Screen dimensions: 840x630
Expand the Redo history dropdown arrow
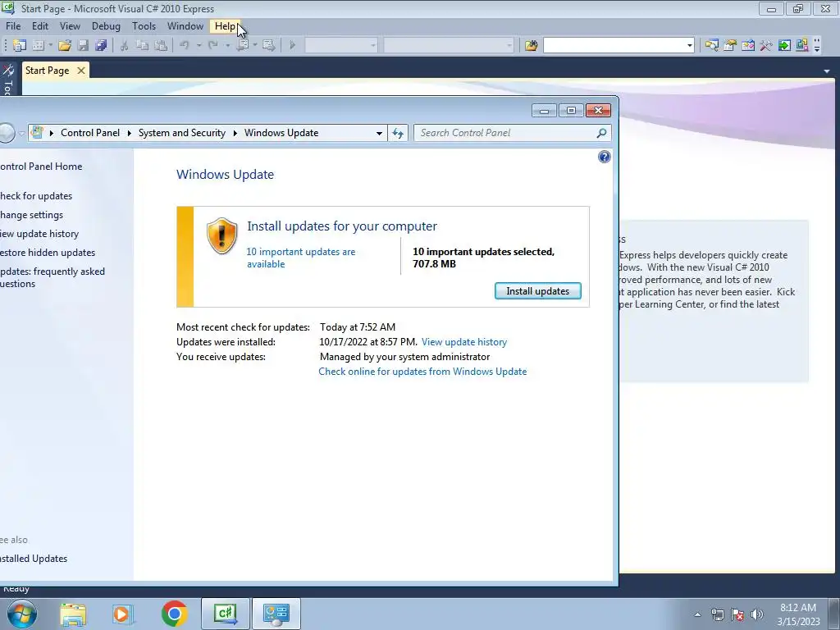pos(228,46)
